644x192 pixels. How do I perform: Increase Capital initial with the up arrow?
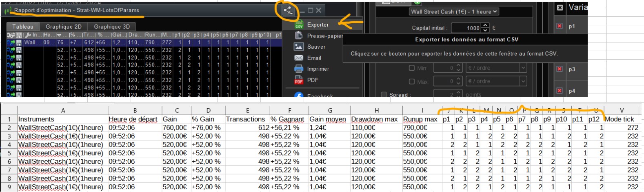coord(485,26)
